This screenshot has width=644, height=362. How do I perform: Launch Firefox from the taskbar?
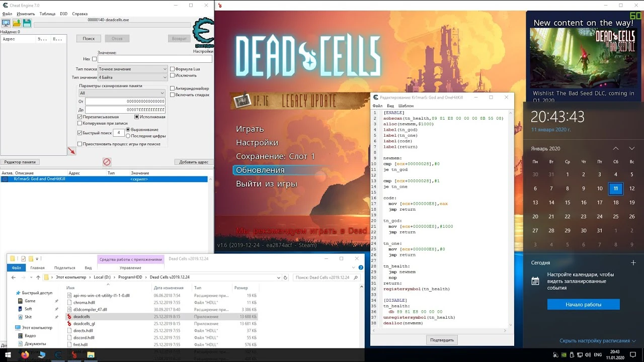24,355
